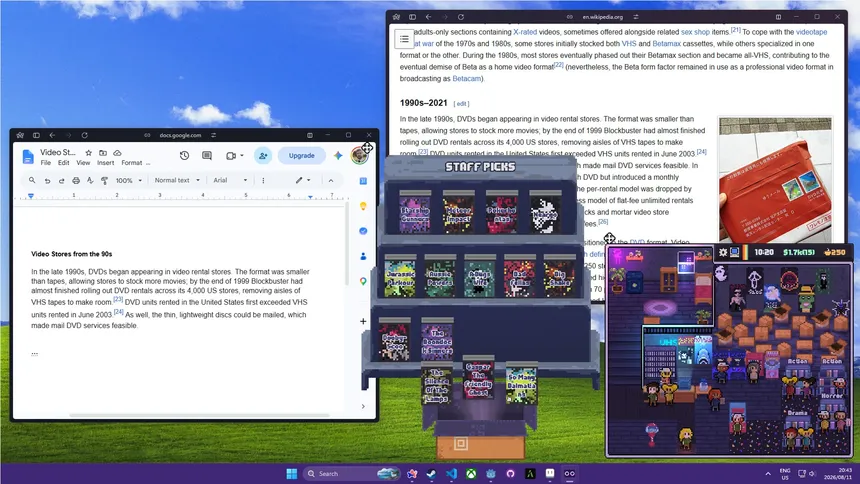The width and height of the screenshot is (860, 484).
Task: Select the Jurassic Parkour tape on Staff Picks shelf
Action: [x=400, y=278]
